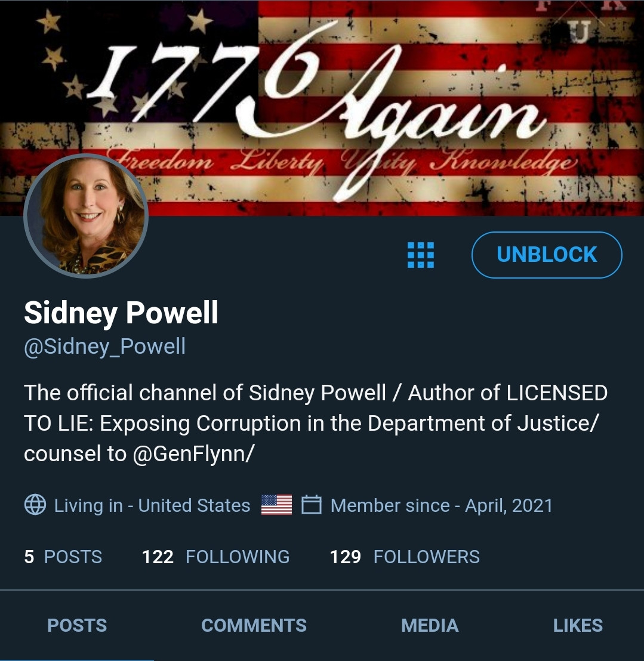Open the @GenFlynn mention link
The width and height of the screenshot is (644, 661).
pyautogui.click(x=193, y=453)
